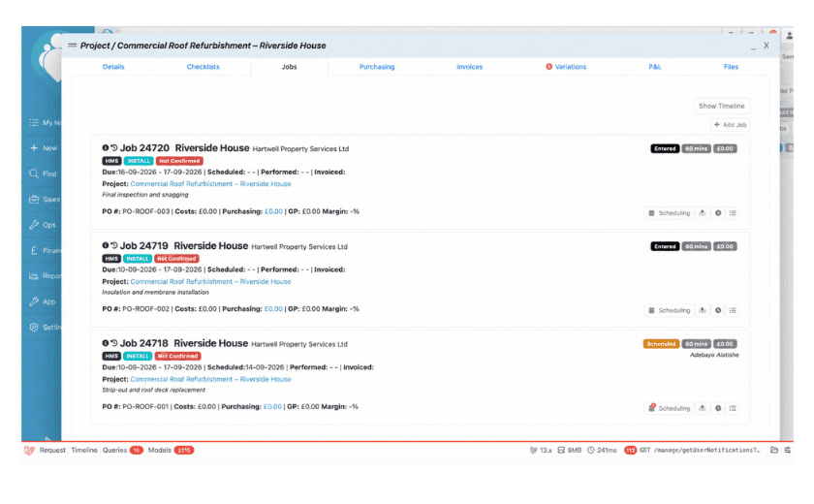
Task: Open the Ops wrench icon in sidebar
Action: point(34,225)
